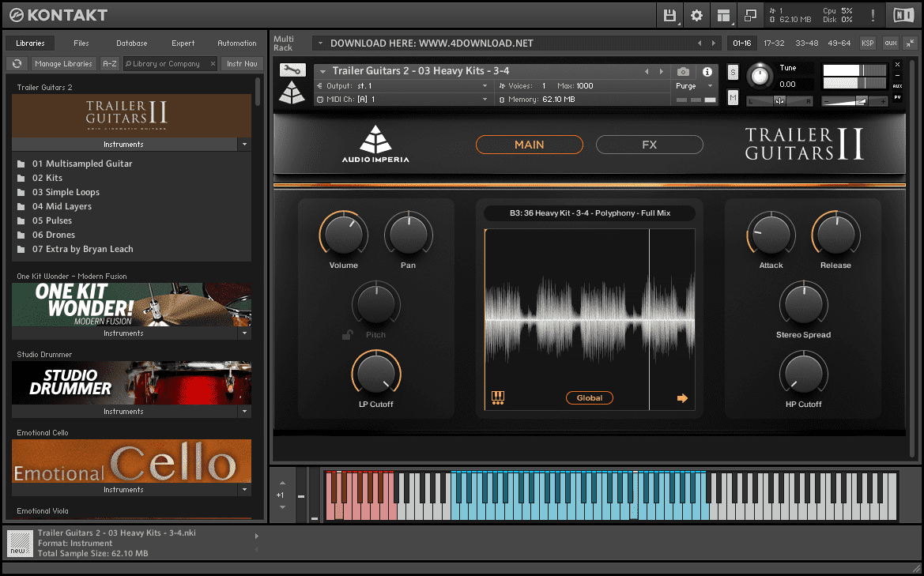Show instrument info via the i icon
The image size is (924, 576).
click(x=707, y=71)
